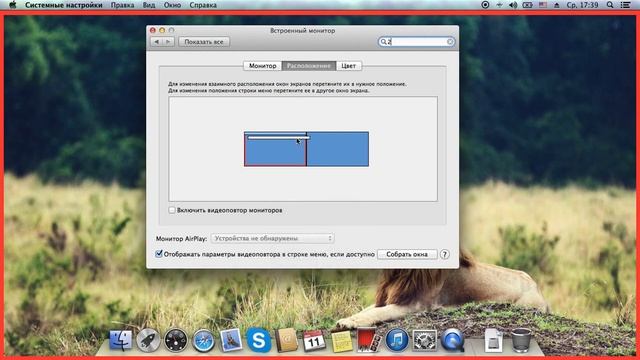This screenshot has height=360, width=640.
Task: Focus the preferences search field
Action: point(416,42)
